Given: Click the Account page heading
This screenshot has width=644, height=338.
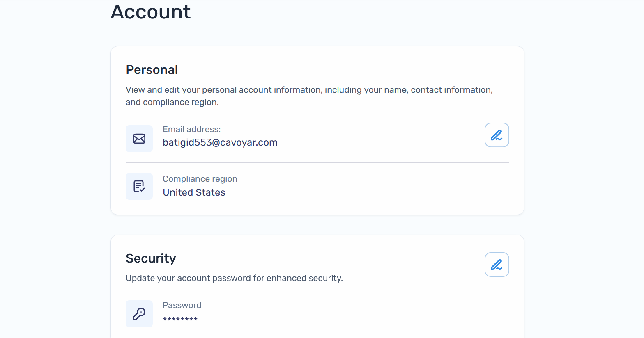Looking at the screenshot, I should (150, 12).
